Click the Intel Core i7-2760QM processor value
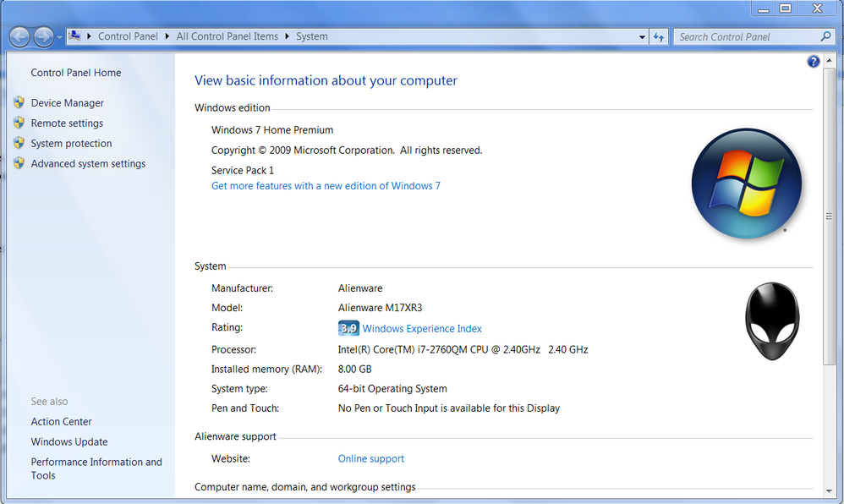The image size is (844, 504). point(463,349)
